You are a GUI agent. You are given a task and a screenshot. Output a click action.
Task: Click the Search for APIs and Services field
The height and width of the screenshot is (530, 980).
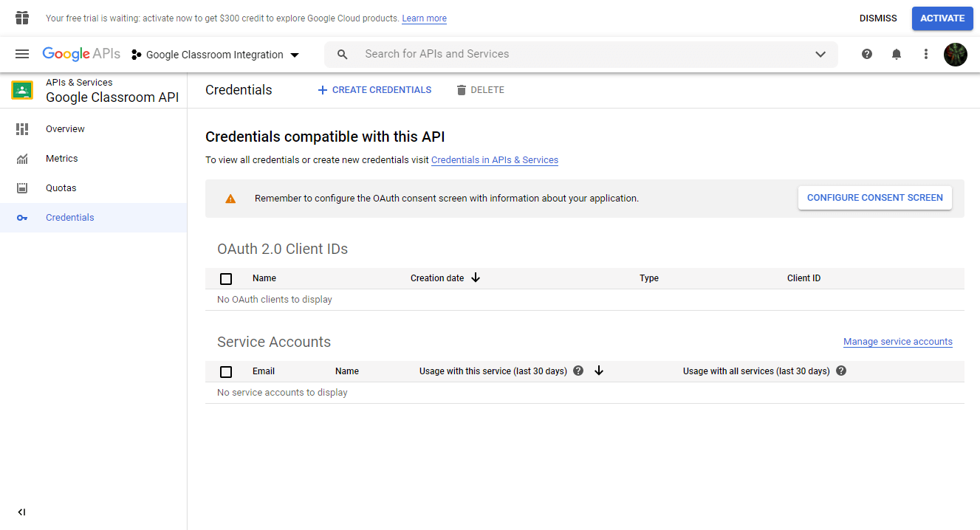point(576,54)
